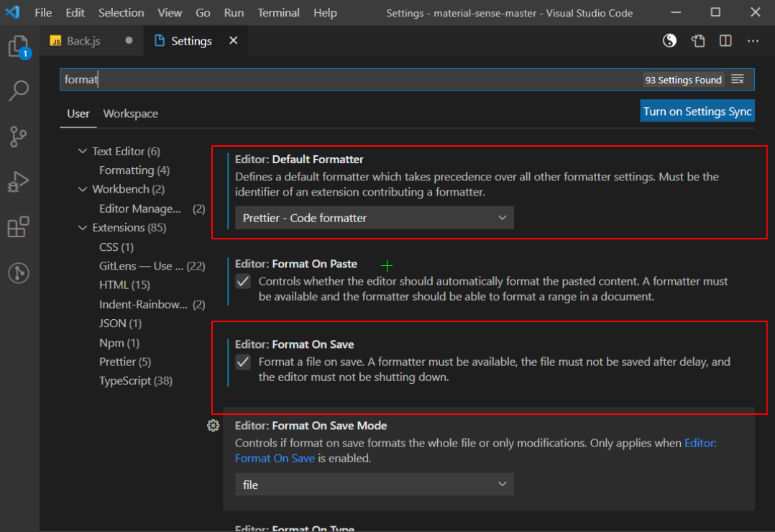Open the Run and Debug view
This screenshot has height=532, width=775.
pyautogui.click(x=18, y=182)
